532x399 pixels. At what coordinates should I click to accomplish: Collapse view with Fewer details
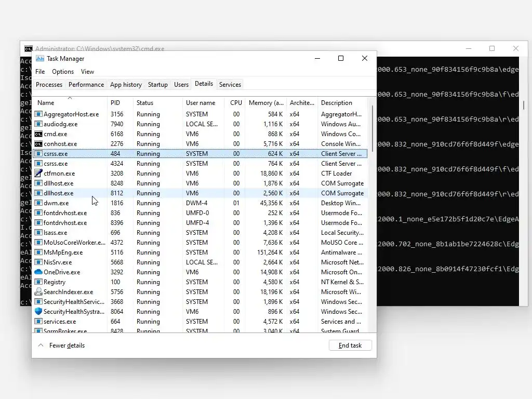click(61, 345)
